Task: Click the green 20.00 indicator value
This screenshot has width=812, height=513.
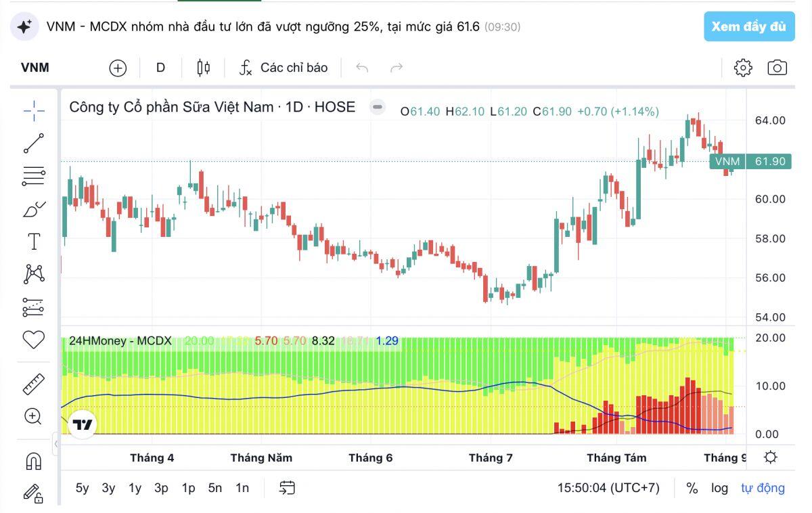Action: coord(199,341)
